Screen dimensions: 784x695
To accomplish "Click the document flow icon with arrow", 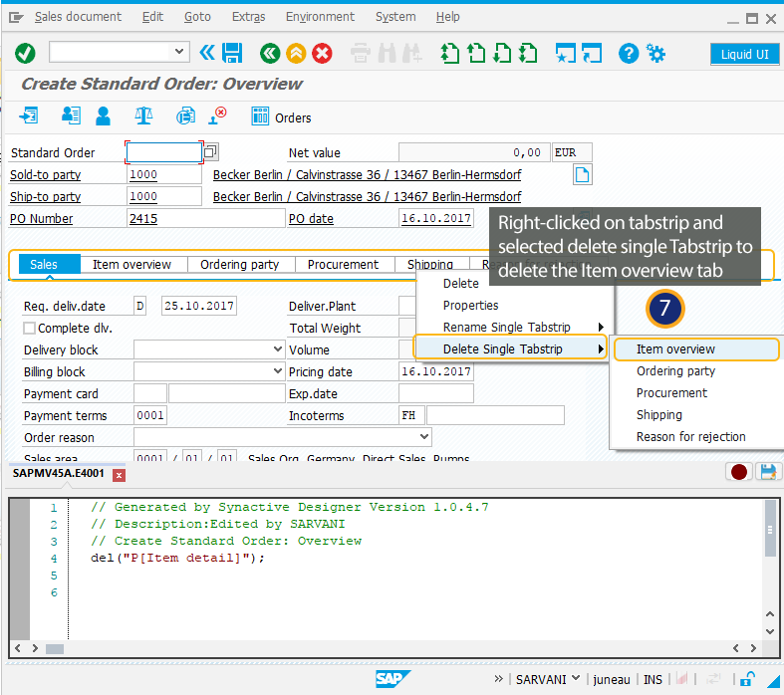I will 29,116.
